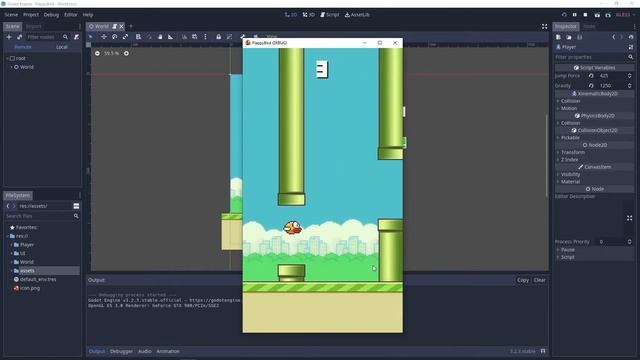The height and width of the screenshot is (360, 640).
Task: Go to previous object in Inspector history
Action: (x=613, y=37)
